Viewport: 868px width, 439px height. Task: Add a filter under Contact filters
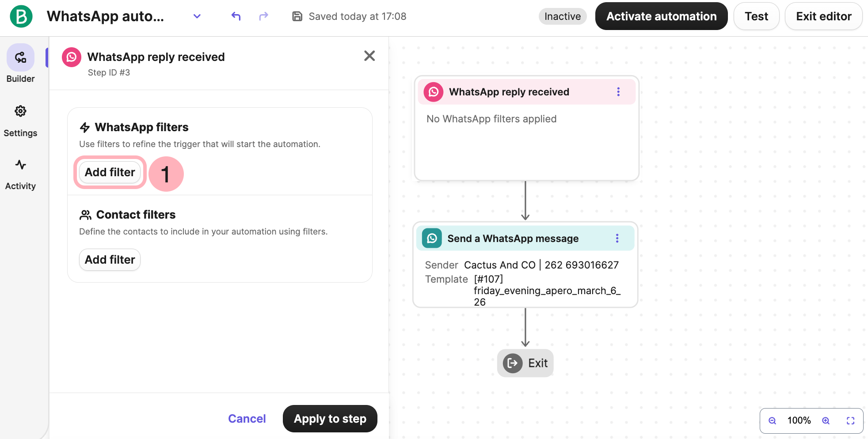(110, 260)
